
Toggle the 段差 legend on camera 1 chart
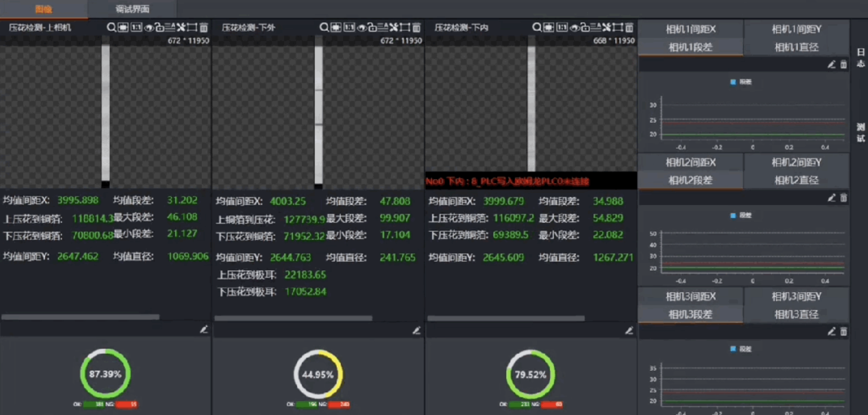(741, 82)
